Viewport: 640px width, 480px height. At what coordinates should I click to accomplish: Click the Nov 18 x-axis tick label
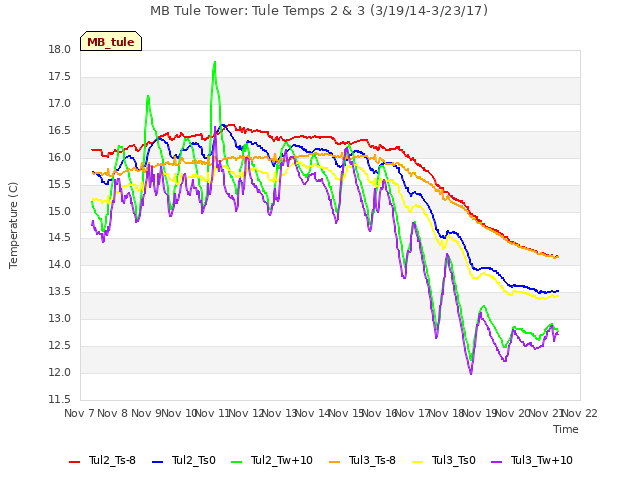[446, 413]
